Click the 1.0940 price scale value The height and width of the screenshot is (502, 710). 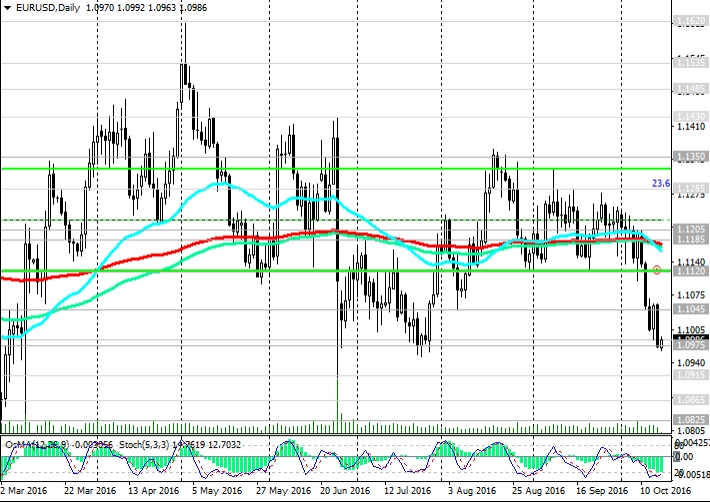click(691, 363)
